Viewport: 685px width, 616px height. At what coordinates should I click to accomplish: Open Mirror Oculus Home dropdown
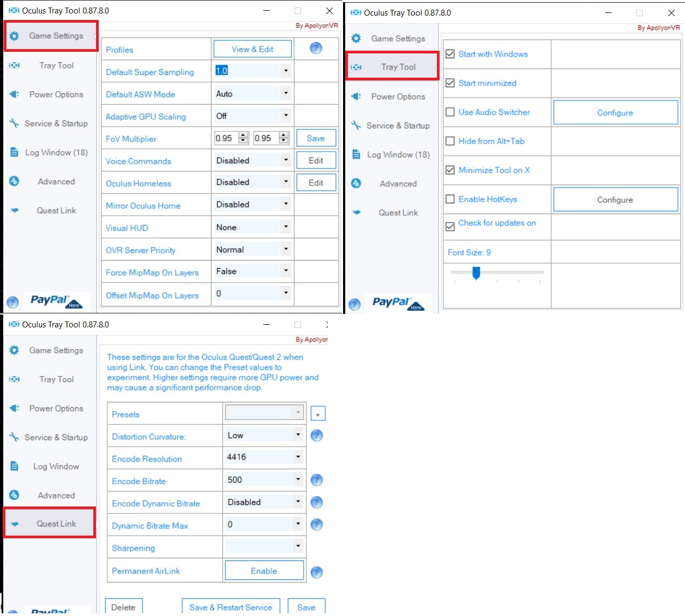point(286,204)
